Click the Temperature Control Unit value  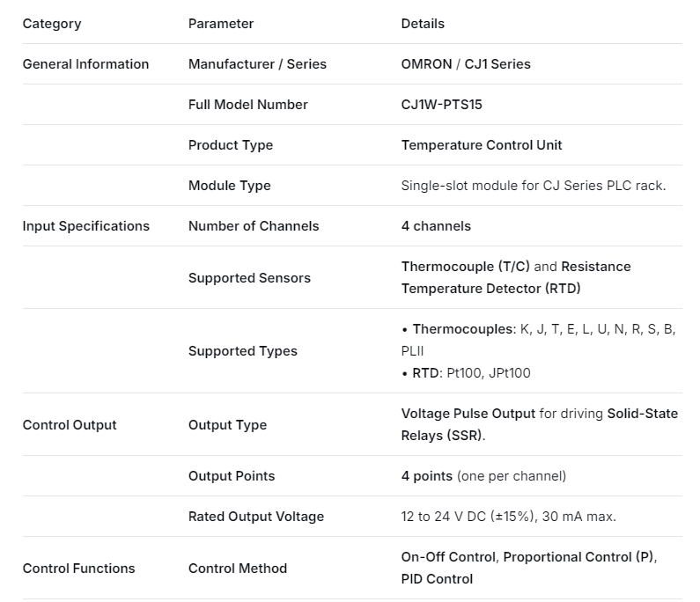(482, 145)
